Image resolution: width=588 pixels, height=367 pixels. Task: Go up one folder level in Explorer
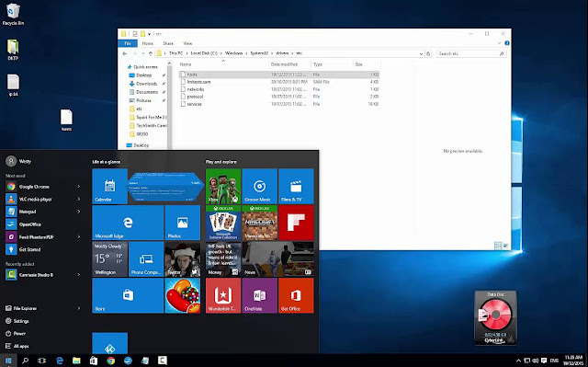[x=151, y=53]
